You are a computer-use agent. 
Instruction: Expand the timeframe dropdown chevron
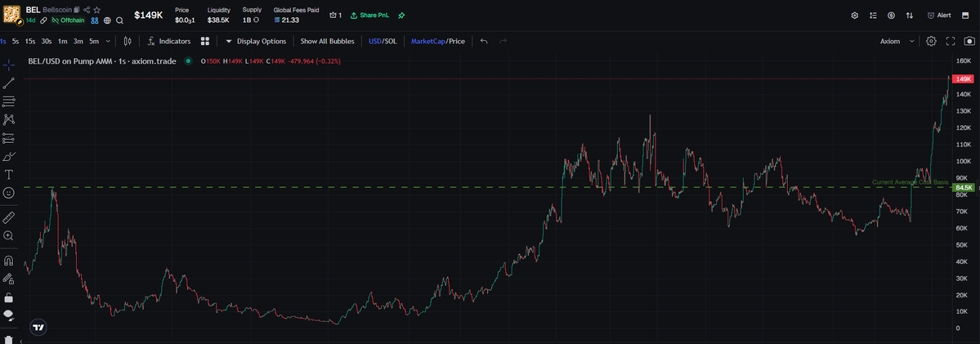(x=109, y=41)
